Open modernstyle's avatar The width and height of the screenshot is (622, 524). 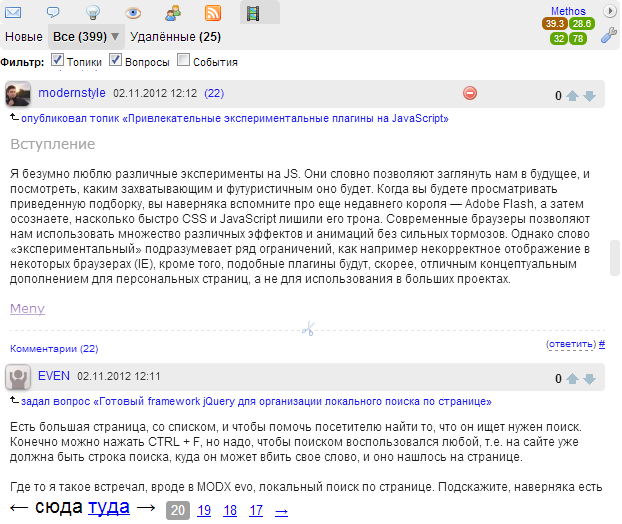pos(18,94)
